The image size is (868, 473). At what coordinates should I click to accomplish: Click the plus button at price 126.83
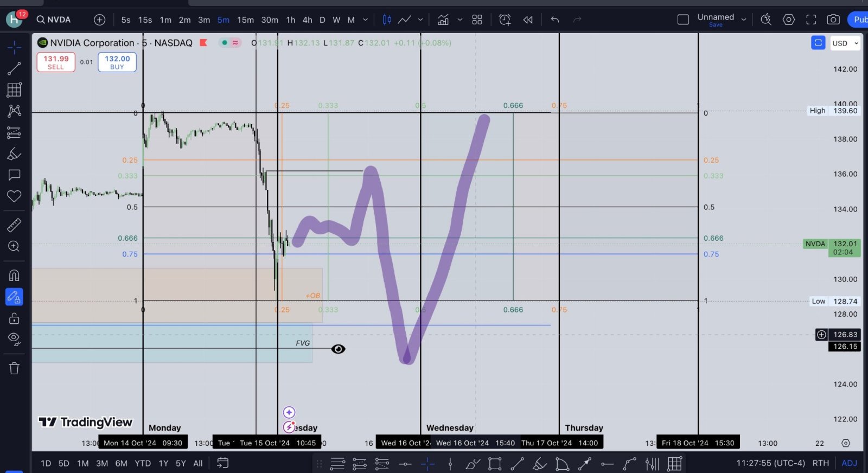(821, 335)
